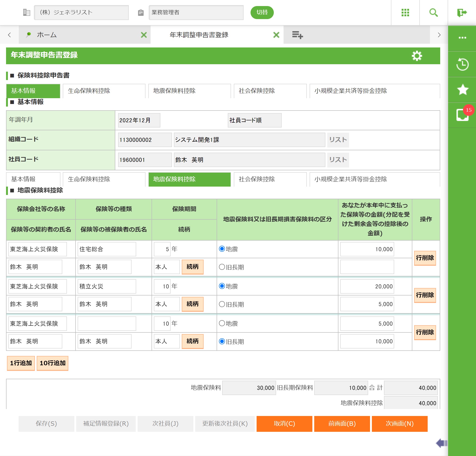Viewport: 476px width, 456px height.
Task: Open lower 社会保険控除 tab
Action: pos(270,179)
